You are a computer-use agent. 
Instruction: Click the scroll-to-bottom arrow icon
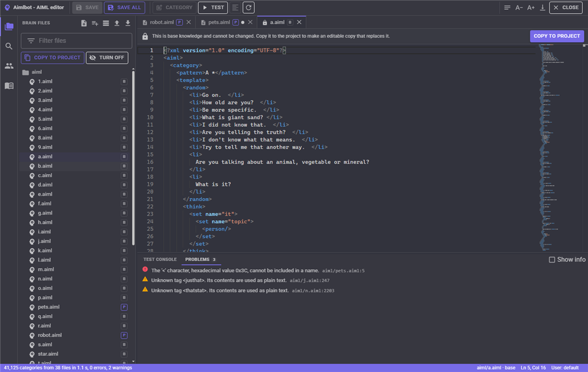[542, 7]
